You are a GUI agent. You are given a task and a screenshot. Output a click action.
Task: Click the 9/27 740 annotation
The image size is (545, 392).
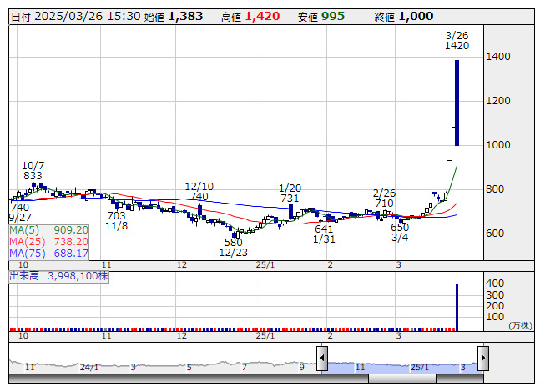[x=20, y=212]
